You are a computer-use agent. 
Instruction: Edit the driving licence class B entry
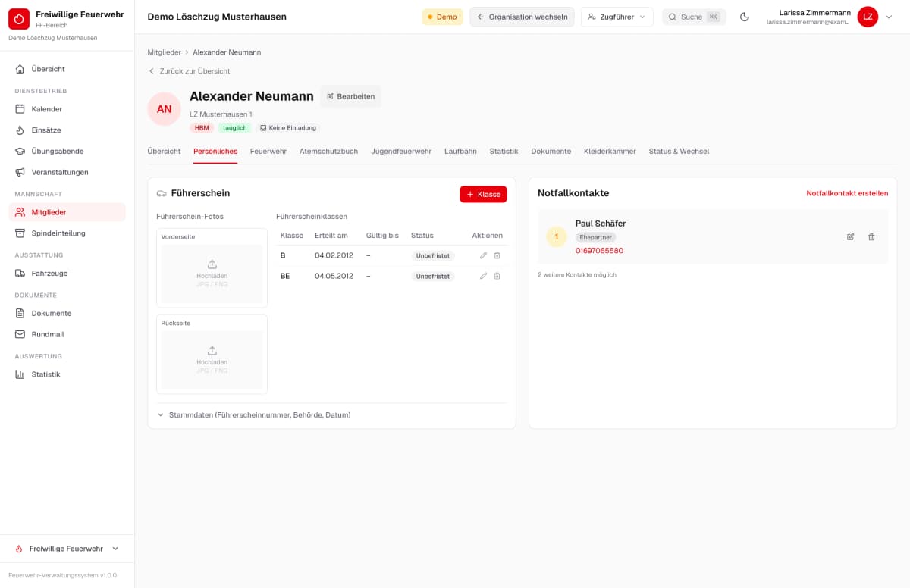pyautogui.click(x=483, y=255)
